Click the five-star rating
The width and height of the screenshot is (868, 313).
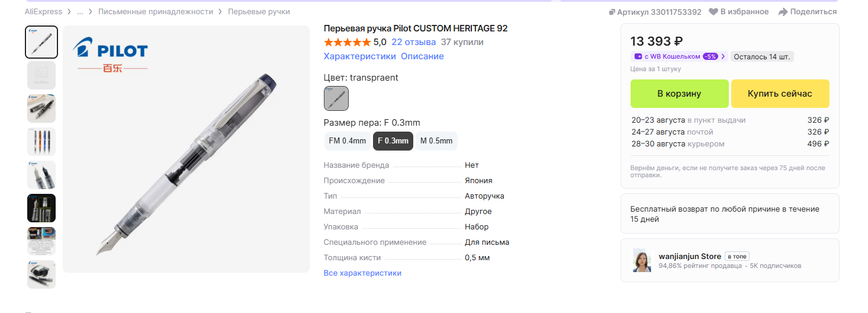coord(347,42)
